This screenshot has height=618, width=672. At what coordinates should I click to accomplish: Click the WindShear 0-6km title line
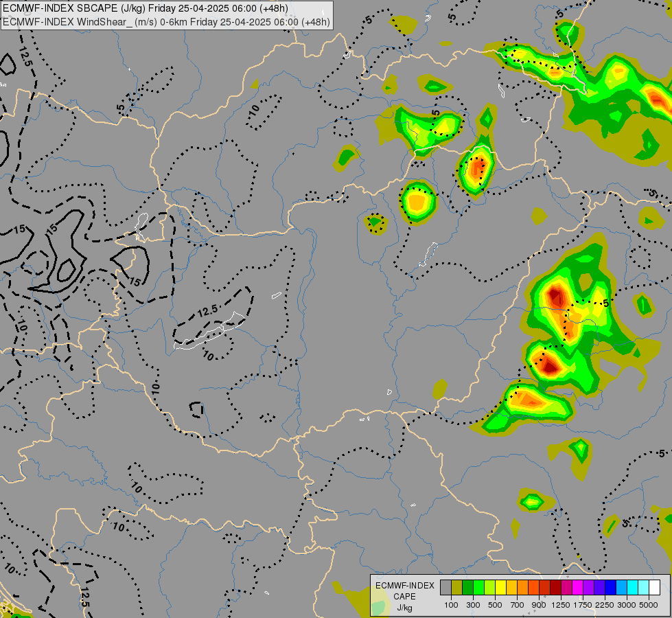(x=166, y=22)
